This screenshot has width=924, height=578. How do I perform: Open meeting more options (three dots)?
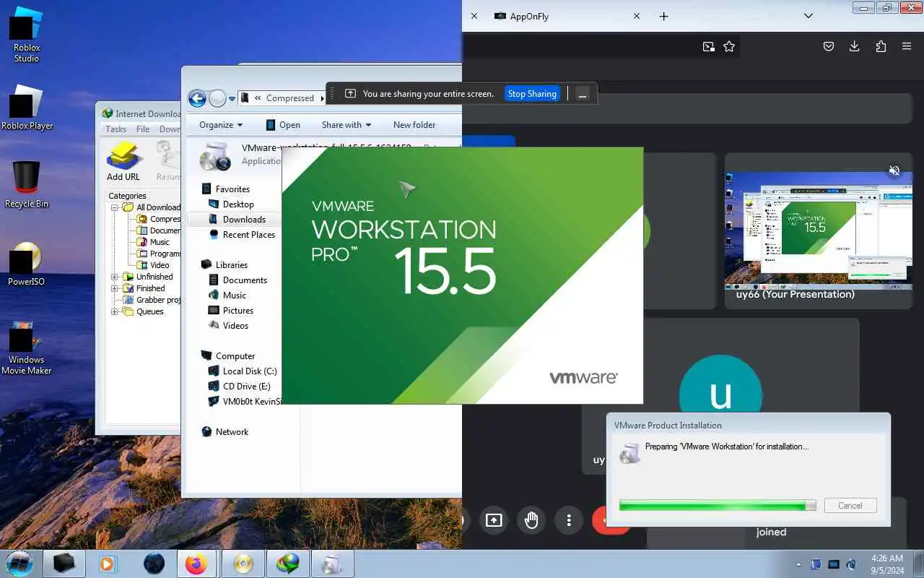coord(569,520)
